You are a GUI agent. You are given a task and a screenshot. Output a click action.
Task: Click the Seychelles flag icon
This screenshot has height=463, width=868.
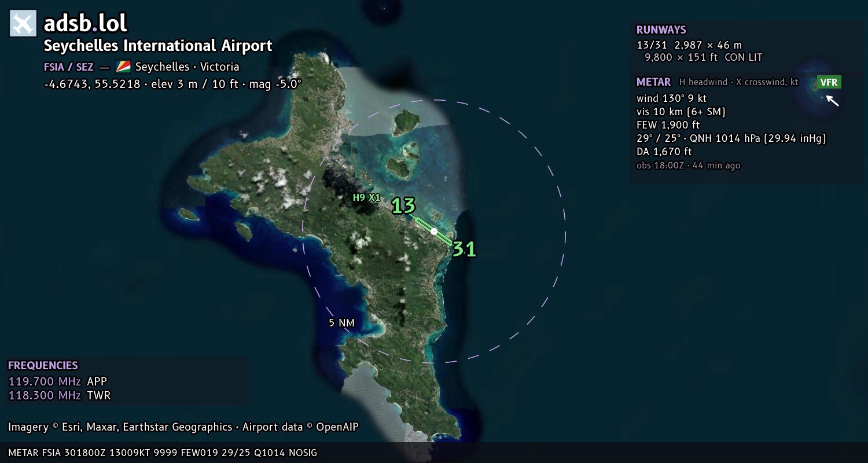tap(123, 67)
